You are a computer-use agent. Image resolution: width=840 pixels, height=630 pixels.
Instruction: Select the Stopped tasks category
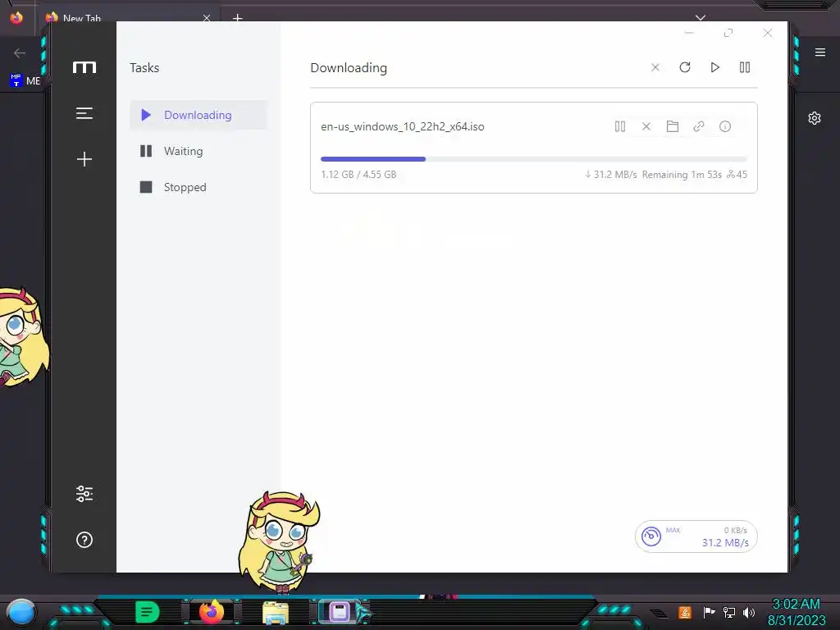click(x=199, y=187)
